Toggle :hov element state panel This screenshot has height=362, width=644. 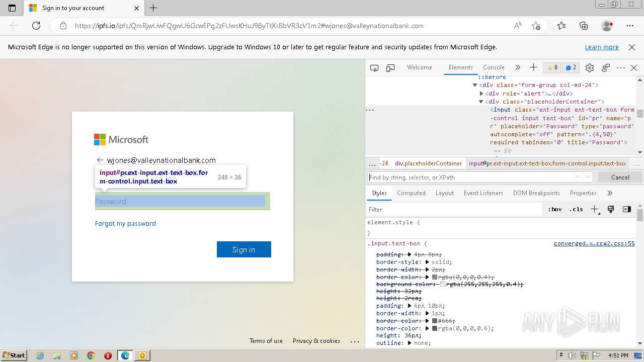tap(555, 209)
